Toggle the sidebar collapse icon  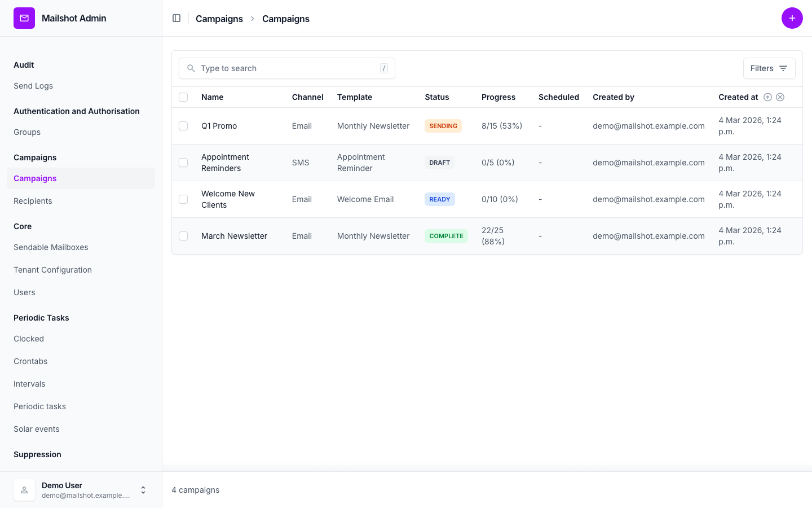pyautogui.click(x=176, y=18)
